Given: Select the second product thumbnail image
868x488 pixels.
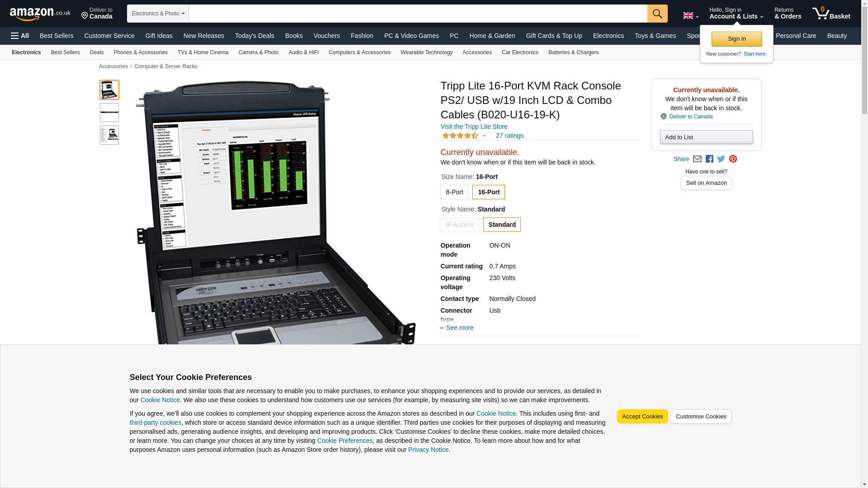Looking at the screenshot, I should tap(109, 113).
